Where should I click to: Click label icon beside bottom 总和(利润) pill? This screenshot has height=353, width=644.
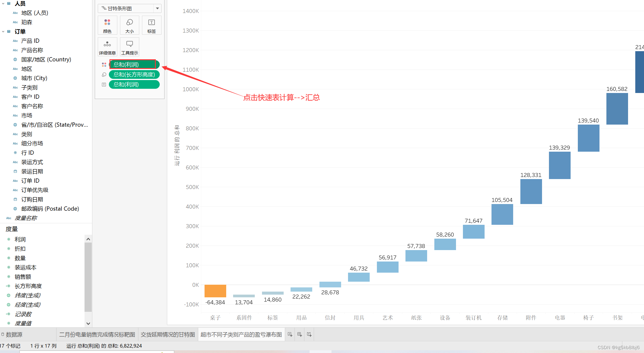point(104,85)
